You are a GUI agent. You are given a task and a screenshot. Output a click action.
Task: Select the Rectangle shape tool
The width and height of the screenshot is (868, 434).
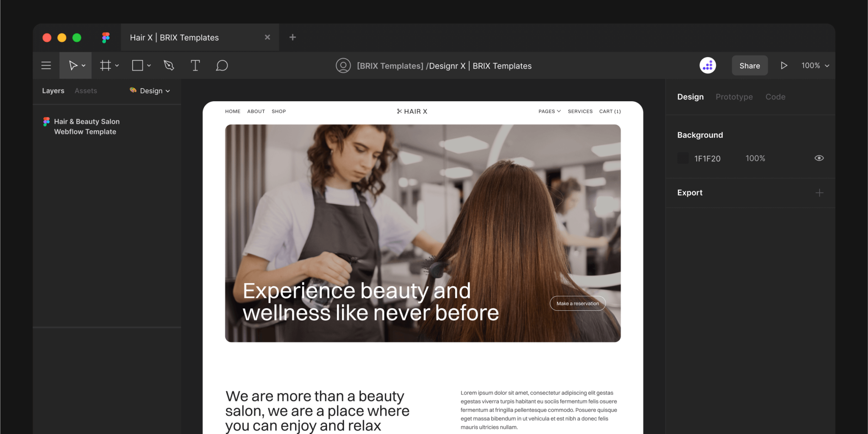(137, 65)
